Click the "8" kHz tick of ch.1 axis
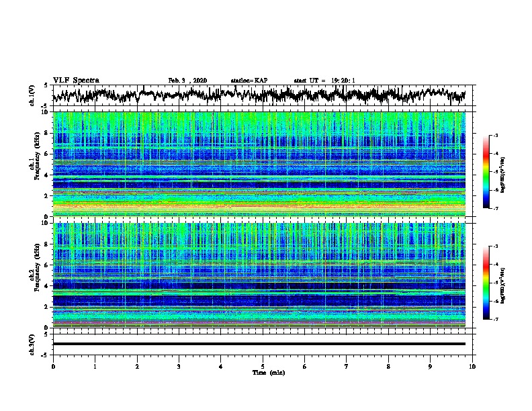 click(x=46, y=133)
